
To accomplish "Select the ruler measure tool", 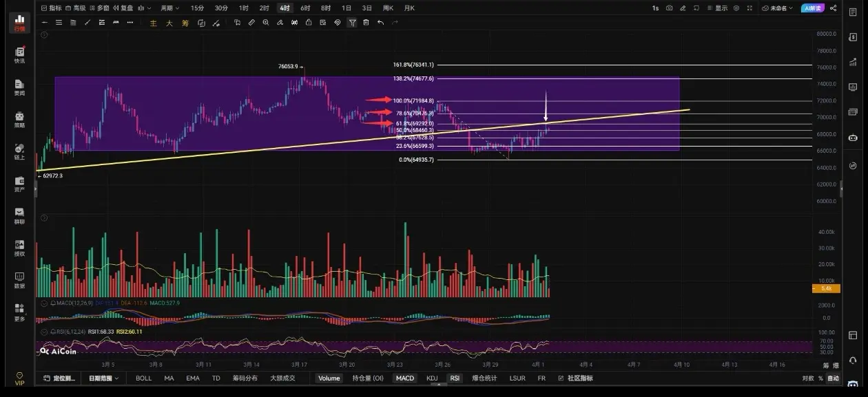I will [251, 23].
